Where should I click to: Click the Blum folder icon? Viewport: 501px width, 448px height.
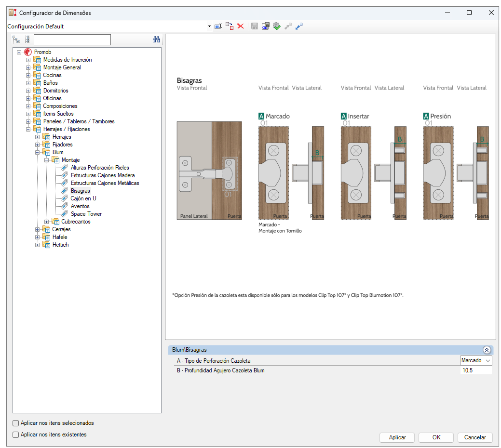click(x=47, y=152)
